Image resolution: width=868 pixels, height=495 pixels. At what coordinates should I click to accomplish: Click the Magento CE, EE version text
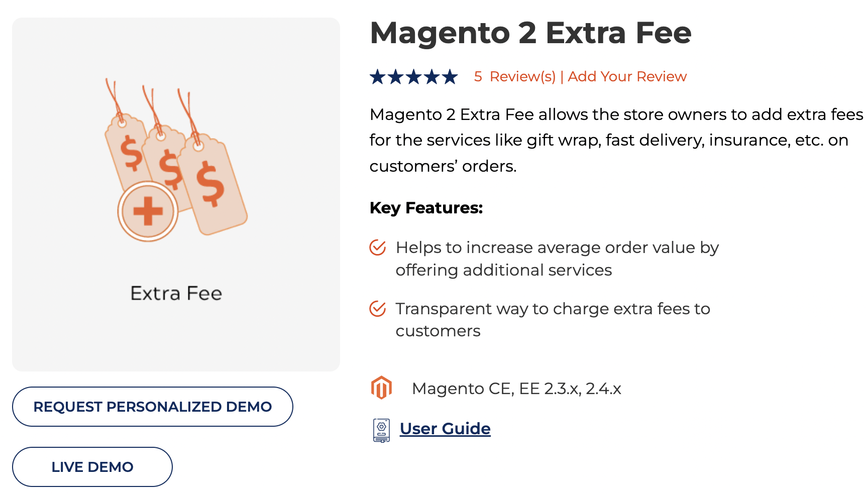pos(516,388)
